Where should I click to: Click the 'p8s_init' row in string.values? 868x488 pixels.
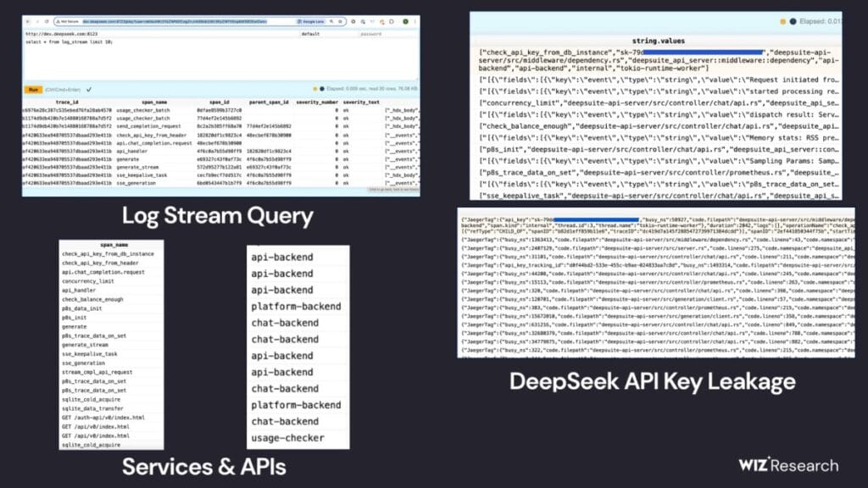(658, 149)
